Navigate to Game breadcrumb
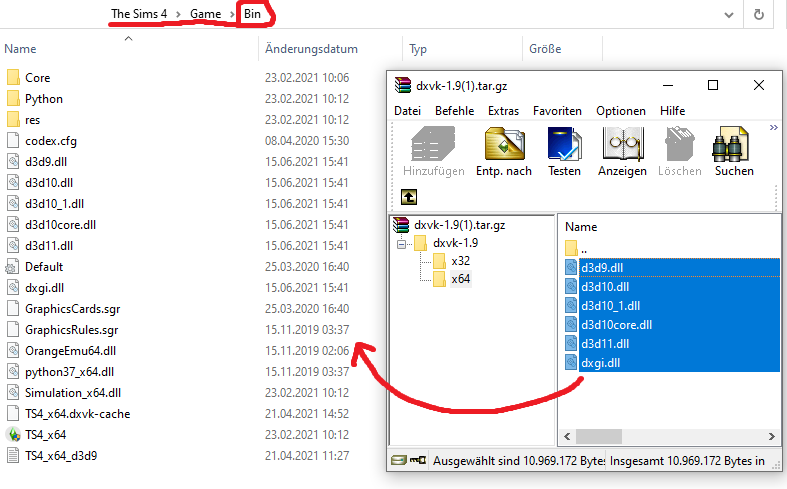Image resolution: width=787 pixels, height=489 pixels. 205,14
